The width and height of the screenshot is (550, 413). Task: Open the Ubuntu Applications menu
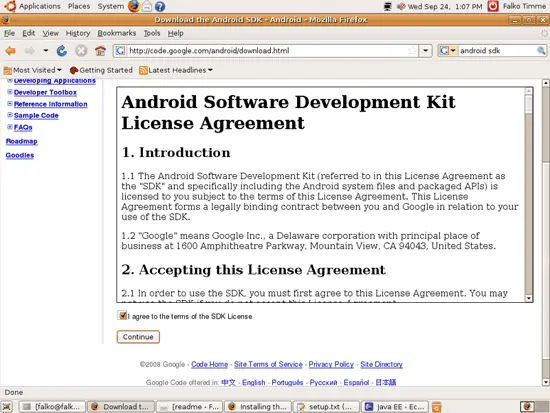click(x=33, y=6)
